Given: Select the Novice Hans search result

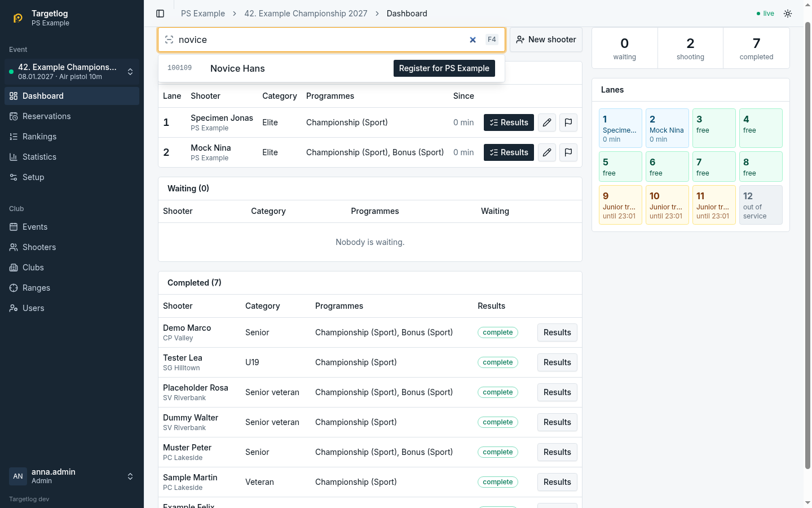Looking at the screenshot, I should coord(332,68).
